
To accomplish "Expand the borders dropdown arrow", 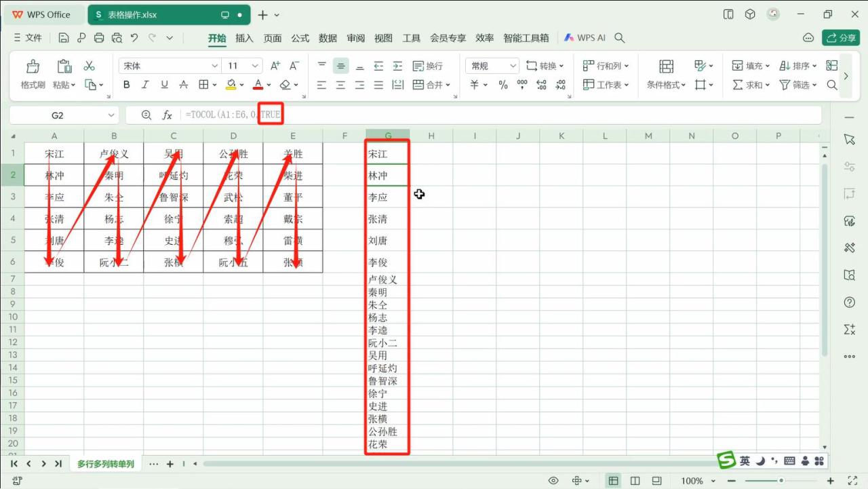I will pos(214,85).
